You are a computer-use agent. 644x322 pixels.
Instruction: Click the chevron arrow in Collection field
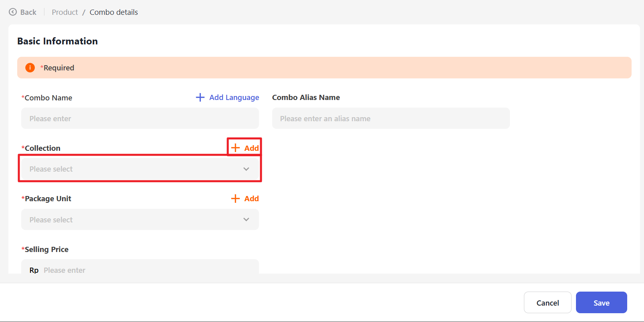(x=246, y=169)
